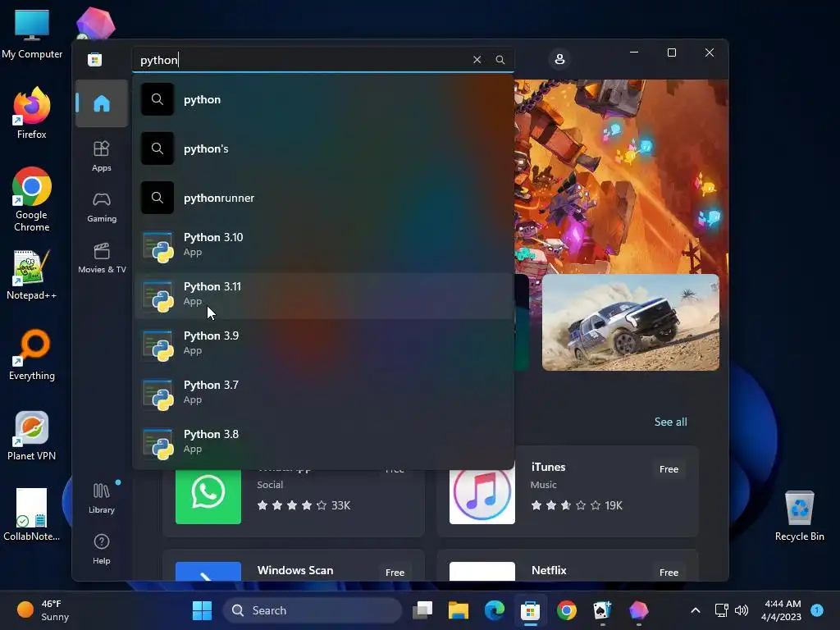Select the 'pythonrunner' search suggestion
The width and height of the screenshot is (840, 630).
[x=323, y=198]
